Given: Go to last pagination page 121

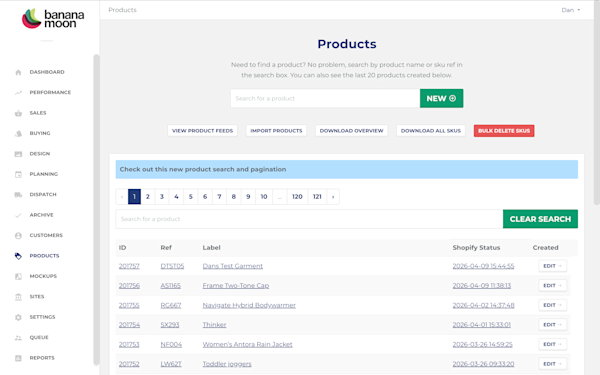Looking at the screenshot, I should click(317, 197).
